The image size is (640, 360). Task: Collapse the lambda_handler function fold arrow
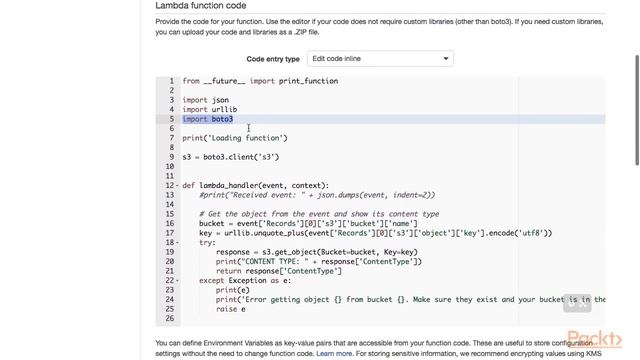click(x=177, y=186)
